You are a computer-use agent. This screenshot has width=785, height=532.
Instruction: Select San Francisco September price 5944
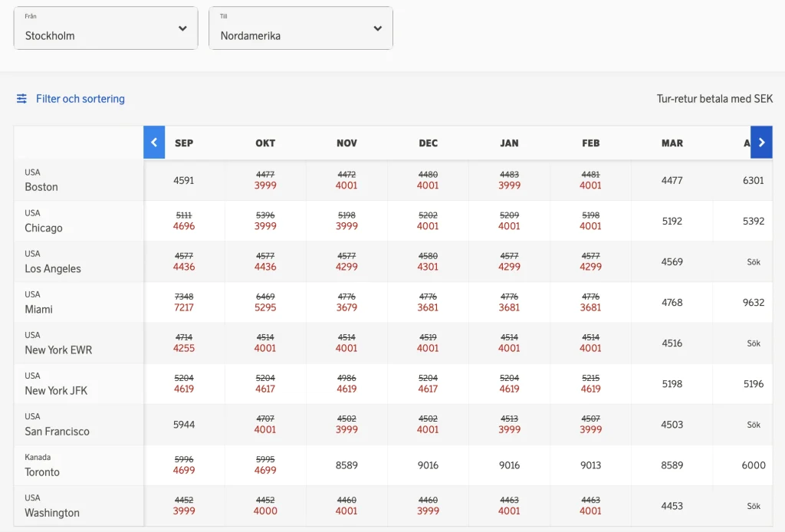click(x=184, y=425)
